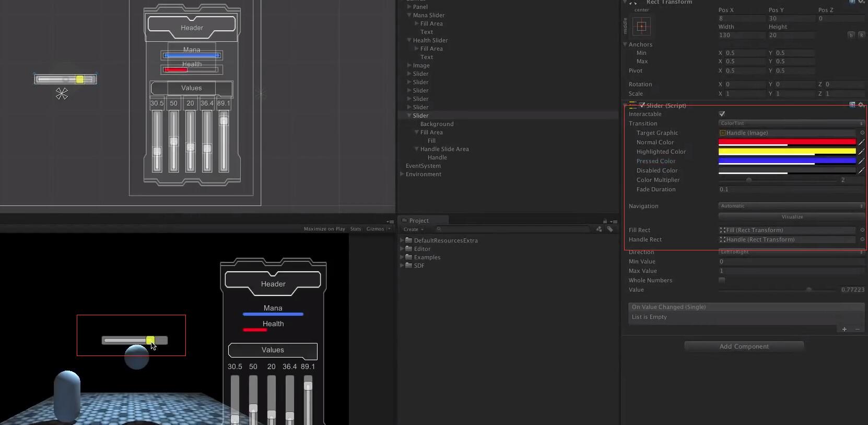Click the Slider script component icon

[632, 105]
